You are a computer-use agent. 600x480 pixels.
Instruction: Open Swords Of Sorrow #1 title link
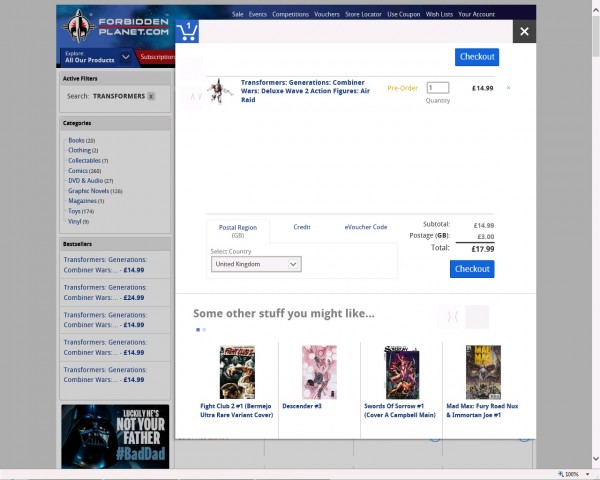(400, 410)
